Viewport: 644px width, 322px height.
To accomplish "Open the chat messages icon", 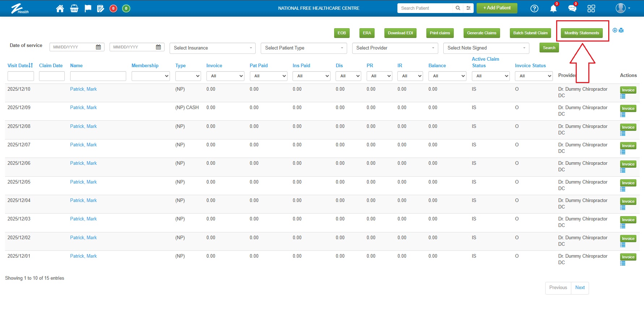I will [572, 8].
